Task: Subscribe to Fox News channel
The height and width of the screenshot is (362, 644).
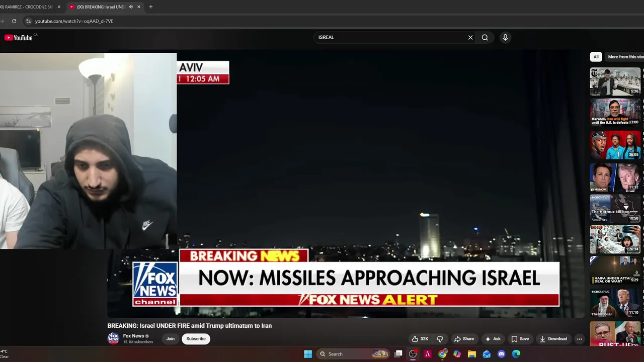Action: tap(196, 339)
